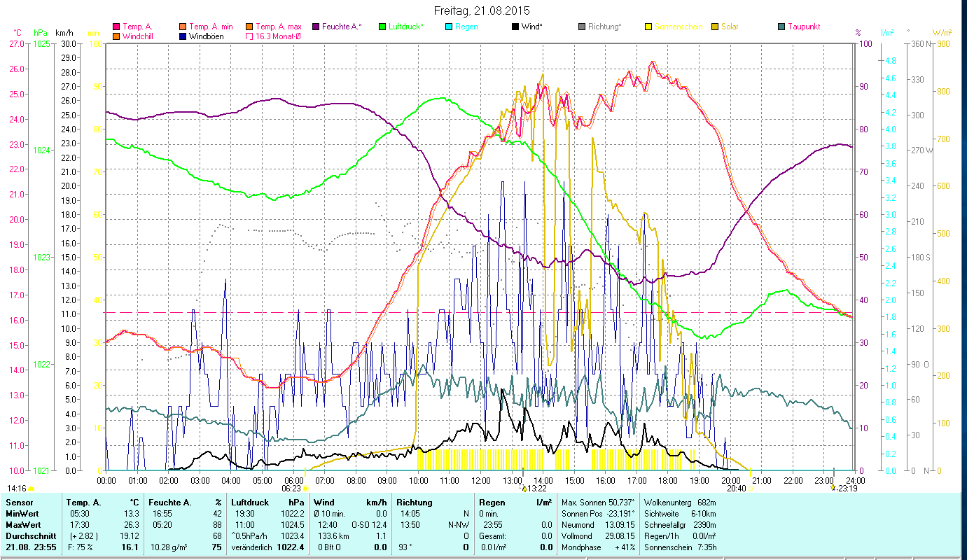Image resolution: width=967 pixels, height=560 pixels.
Task: Click the veränderlich pressure trend text
Action: point(251,547)
